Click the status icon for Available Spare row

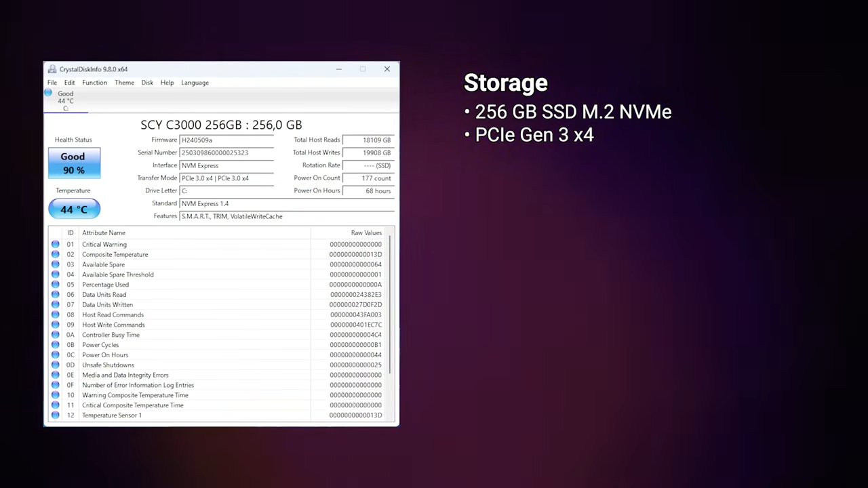tap(56, 264)
